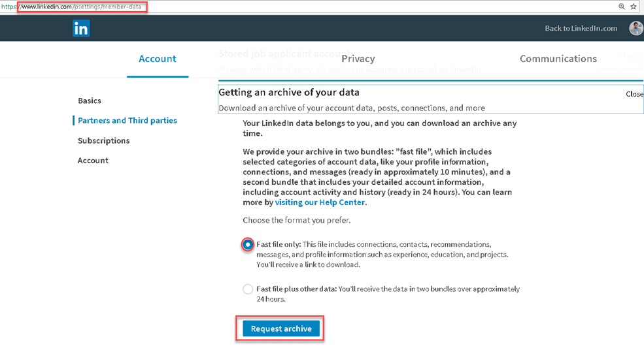The image size is (644, 348).
Task: Click the browser zoom magnifier icon
Action: (622, 6)
